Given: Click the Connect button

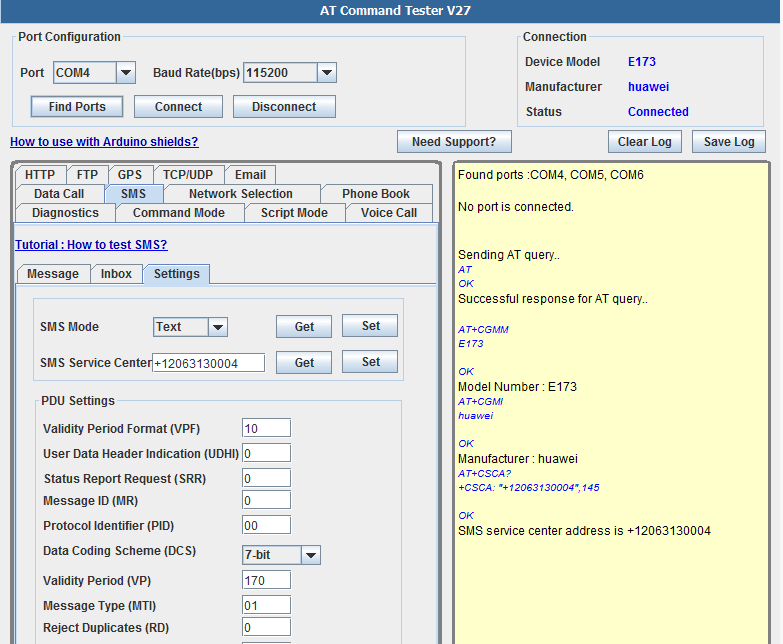Looking at the screenshot, I should click(x=178, y=107).
